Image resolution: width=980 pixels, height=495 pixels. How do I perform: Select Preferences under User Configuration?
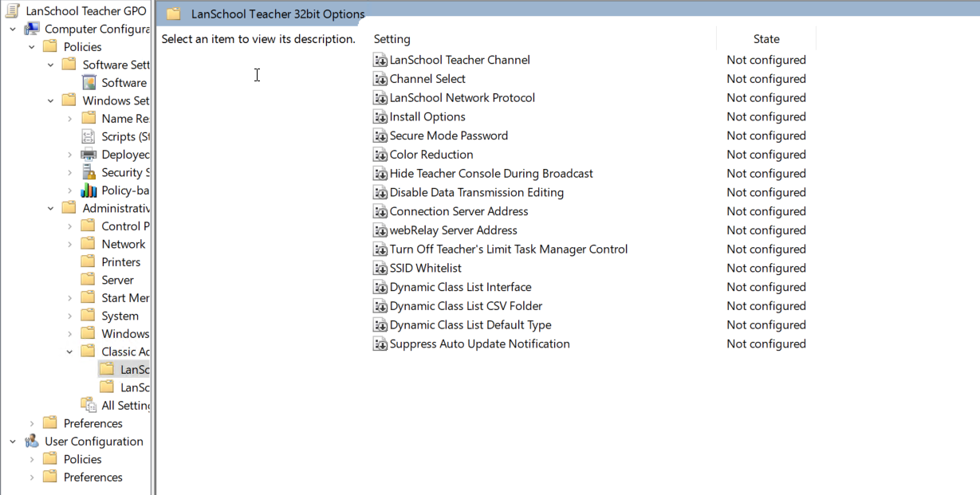pyautogui.click(x=93, y=477)
